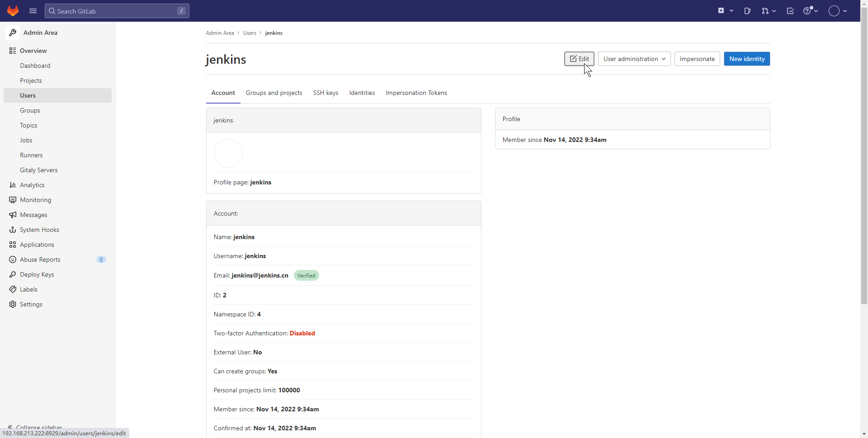Expand the Analytics sidebar section
This screenshot has height=438, width=868.
point(32,185)
